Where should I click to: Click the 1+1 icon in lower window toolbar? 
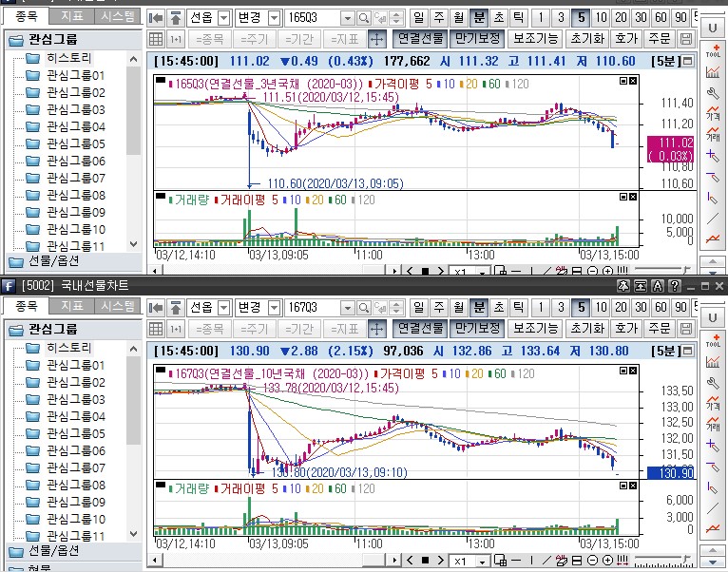(x=176, y=329)
